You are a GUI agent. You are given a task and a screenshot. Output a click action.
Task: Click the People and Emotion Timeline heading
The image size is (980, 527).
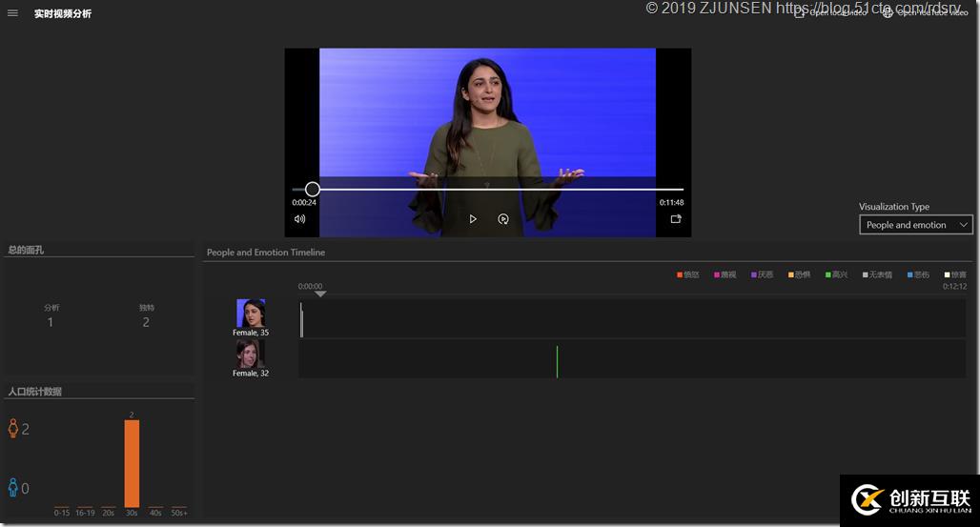point(266,253)
